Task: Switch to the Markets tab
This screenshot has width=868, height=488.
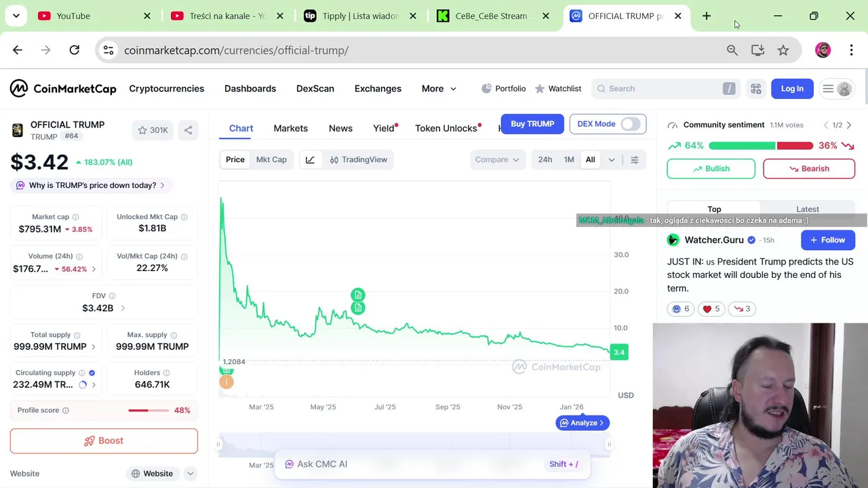Action: (291, 128)
